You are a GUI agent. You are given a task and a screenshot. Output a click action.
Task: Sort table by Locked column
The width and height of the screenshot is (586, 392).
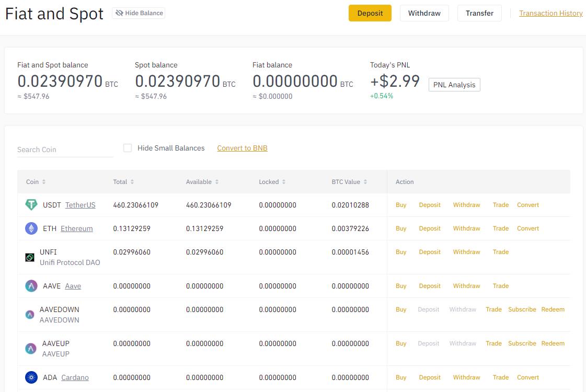click(272, 182)
